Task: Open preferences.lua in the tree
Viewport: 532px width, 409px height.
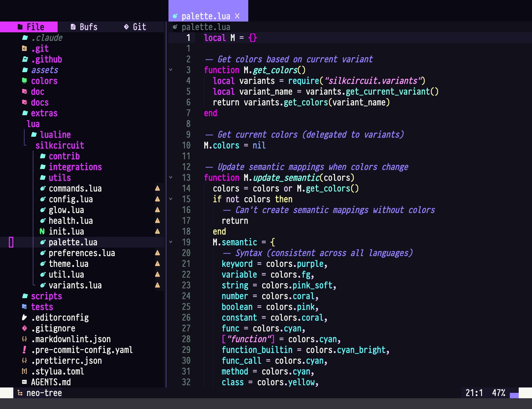Action: point(82,253)
